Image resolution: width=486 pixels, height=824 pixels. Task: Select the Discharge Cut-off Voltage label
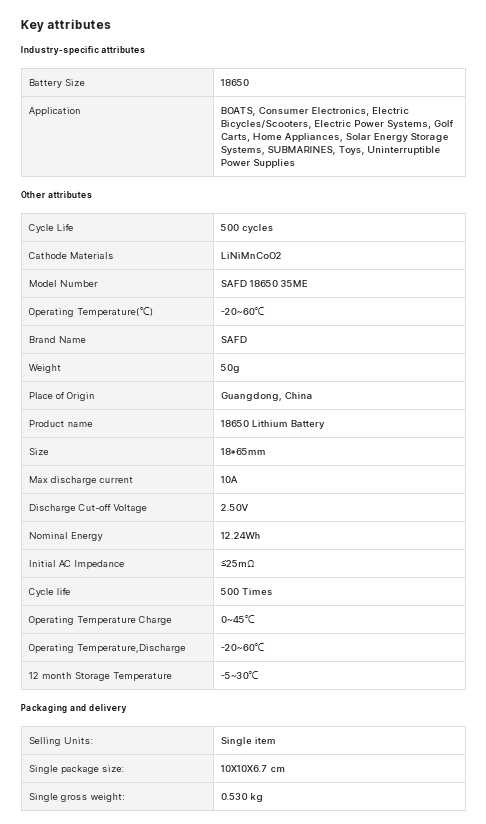(88, 508)
